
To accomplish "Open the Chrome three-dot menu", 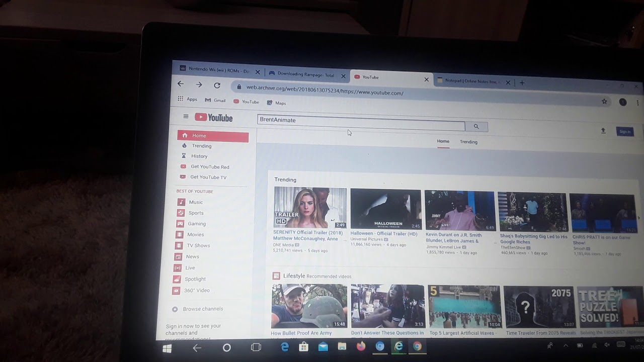I will (637, 103).
